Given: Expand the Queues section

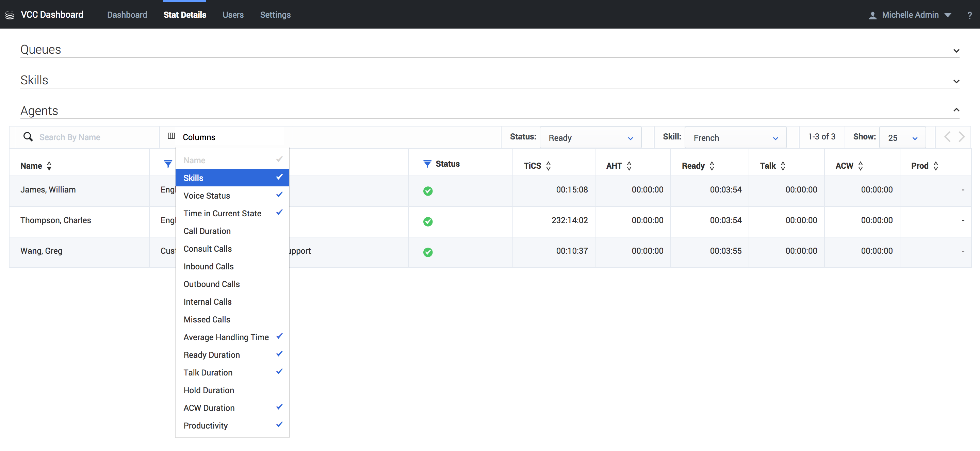Looking at the screenshot, I should 956,51.
